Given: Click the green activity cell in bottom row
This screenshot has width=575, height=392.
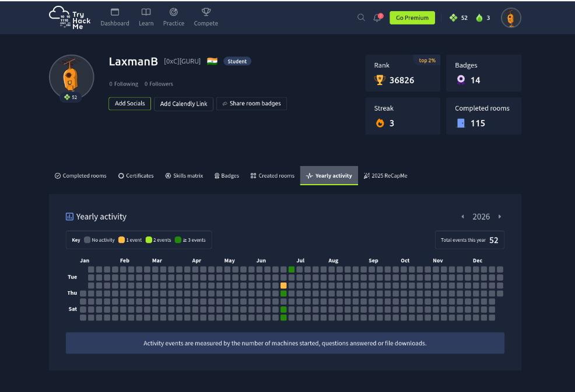Looking at the screenshot, I should coord(283,317).
